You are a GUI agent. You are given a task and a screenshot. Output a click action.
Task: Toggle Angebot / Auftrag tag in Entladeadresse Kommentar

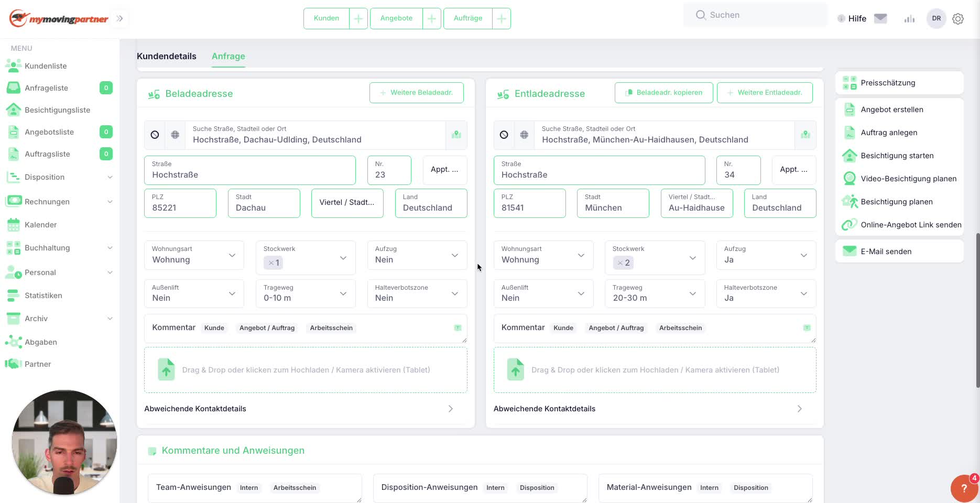[x=616, y=328]
